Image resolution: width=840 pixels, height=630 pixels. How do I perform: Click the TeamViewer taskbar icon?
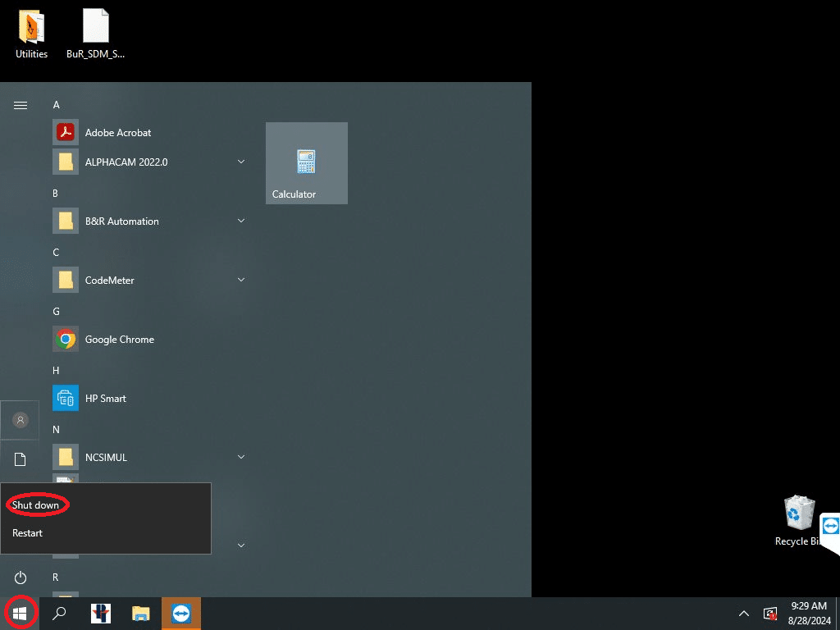181,614
